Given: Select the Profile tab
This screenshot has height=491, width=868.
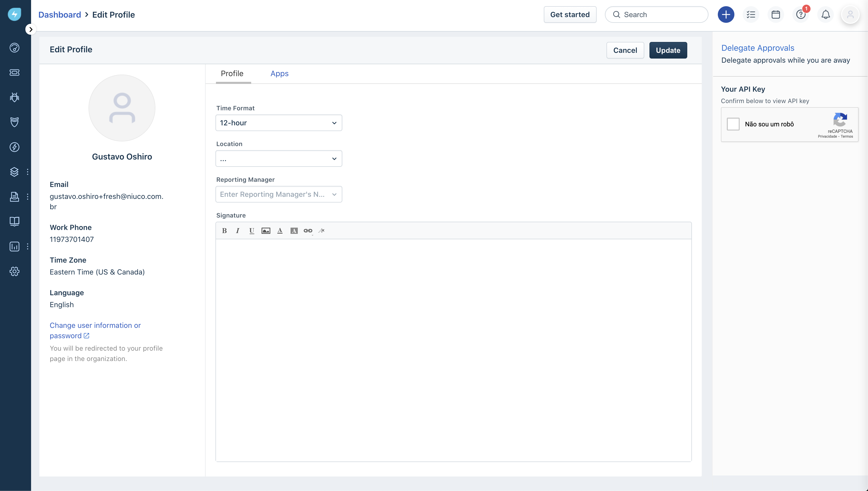Looking at the screenshot, I should point(232,74).
